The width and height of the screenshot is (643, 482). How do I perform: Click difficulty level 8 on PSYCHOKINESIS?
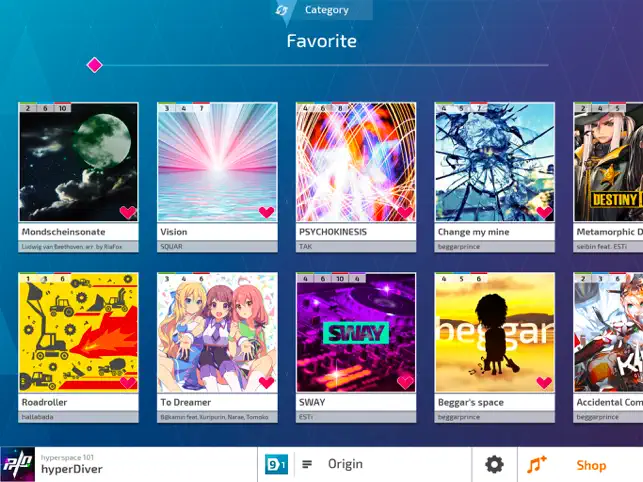tap(340, 108)
